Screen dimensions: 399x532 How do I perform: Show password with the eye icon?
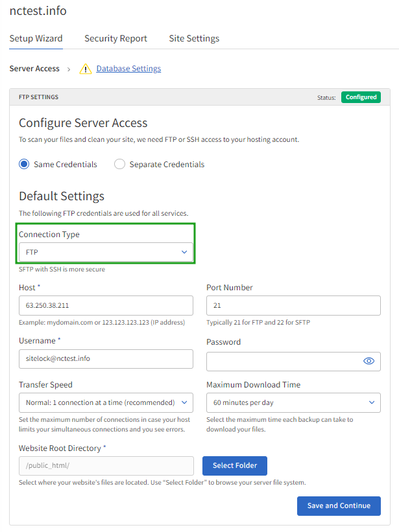[x=369, y=361]
